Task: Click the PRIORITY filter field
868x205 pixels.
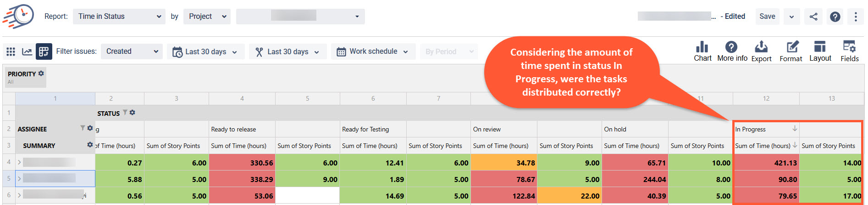Action: pyautogui.click(x=25, y=77)
